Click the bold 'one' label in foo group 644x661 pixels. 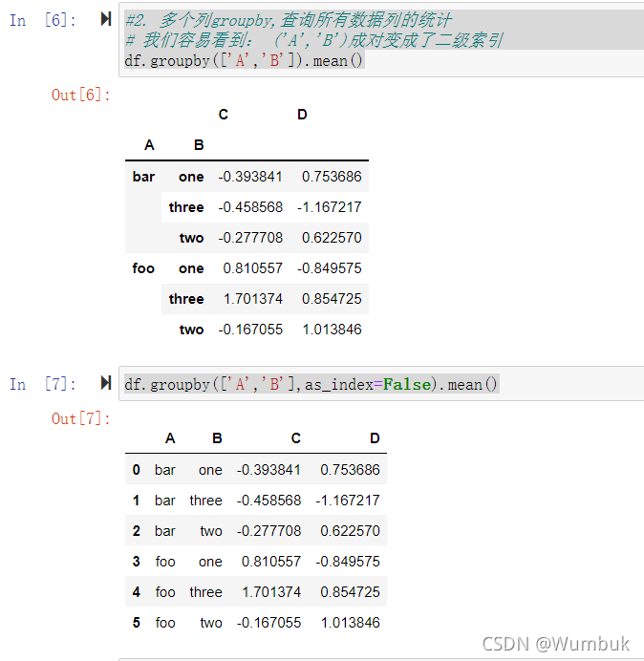[x=191, y=268]
